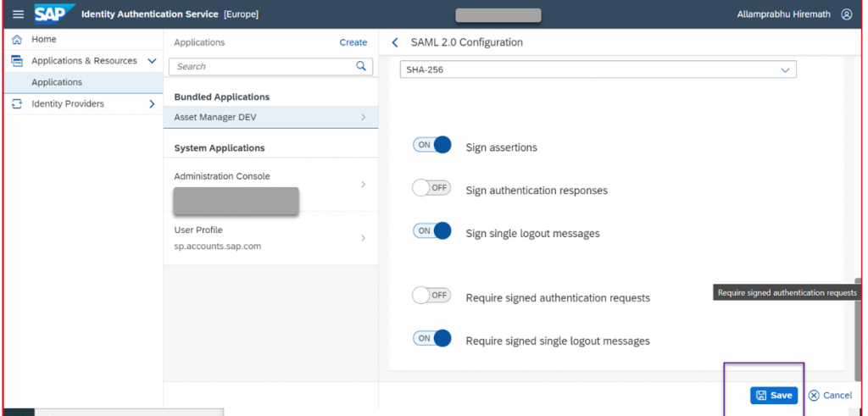Turn off Sign single logout messages
This screenshot has height=416, width=868.
pyautogui.click(x=431, y=230)
